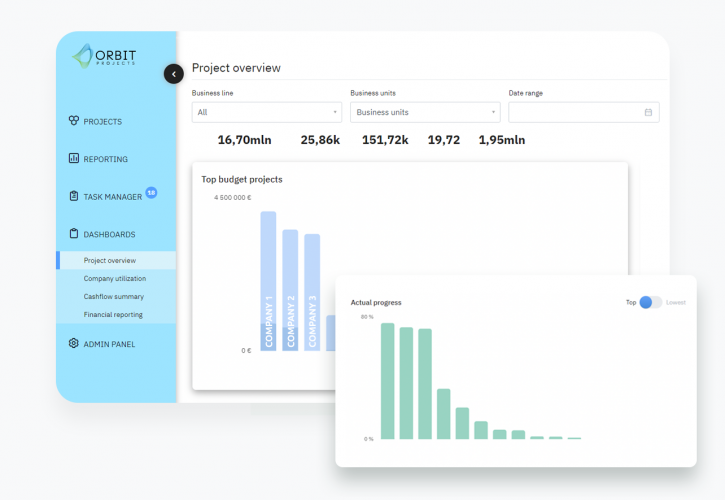The height and width of the screenshot is (500, 725).
Task: Click the 16,70mln value
Action: click(x=245, y=140)
